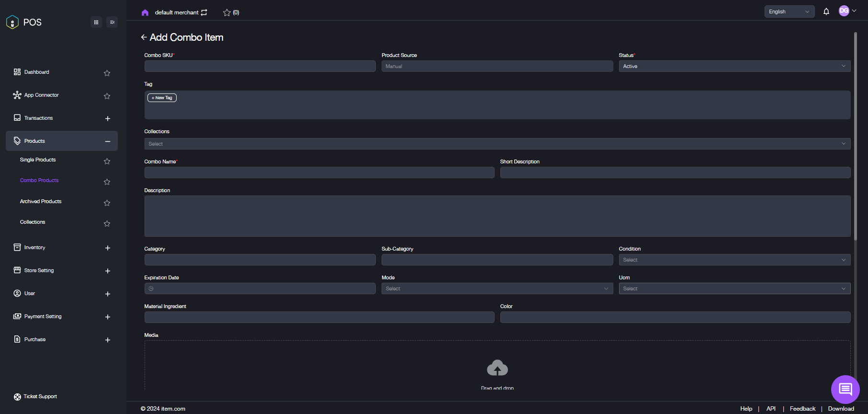Click the New Tag button
This screenshot has height=414, width=868.
click(x=162, y=98)
